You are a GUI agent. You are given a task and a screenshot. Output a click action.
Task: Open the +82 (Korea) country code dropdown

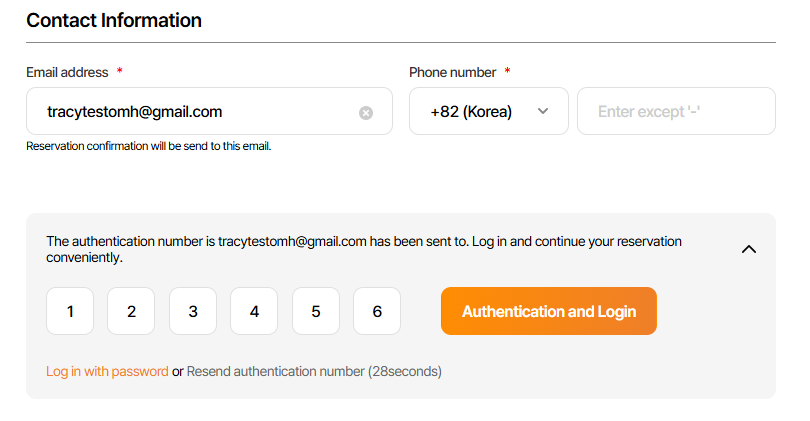(x=488, y=111)
